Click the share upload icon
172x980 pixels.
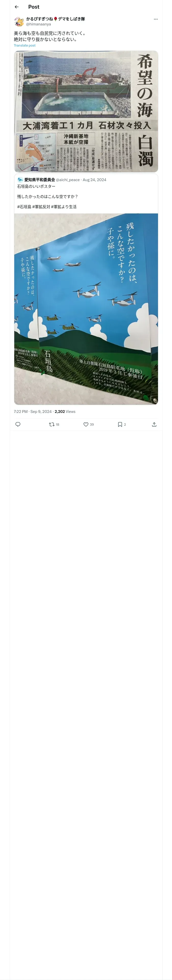(154, 424)
